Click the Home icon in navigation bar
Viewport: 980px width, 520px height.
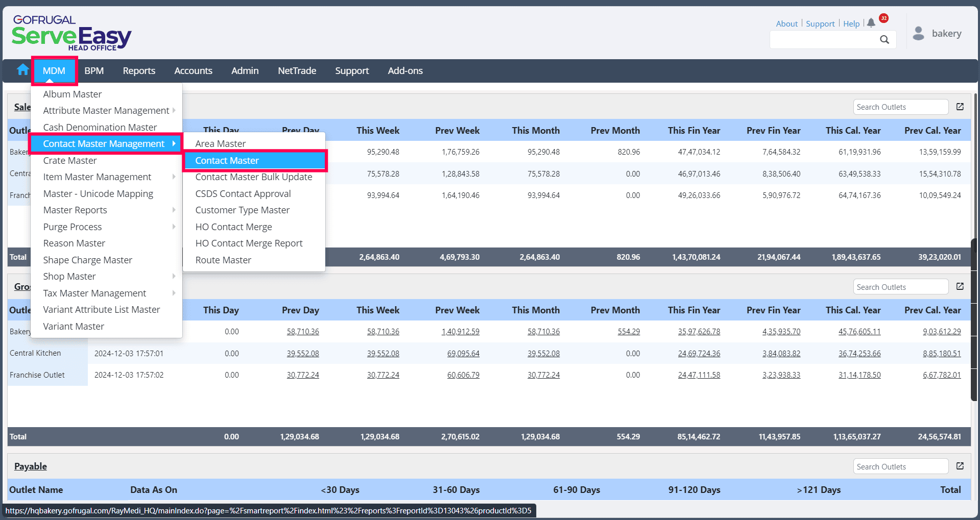22,70
